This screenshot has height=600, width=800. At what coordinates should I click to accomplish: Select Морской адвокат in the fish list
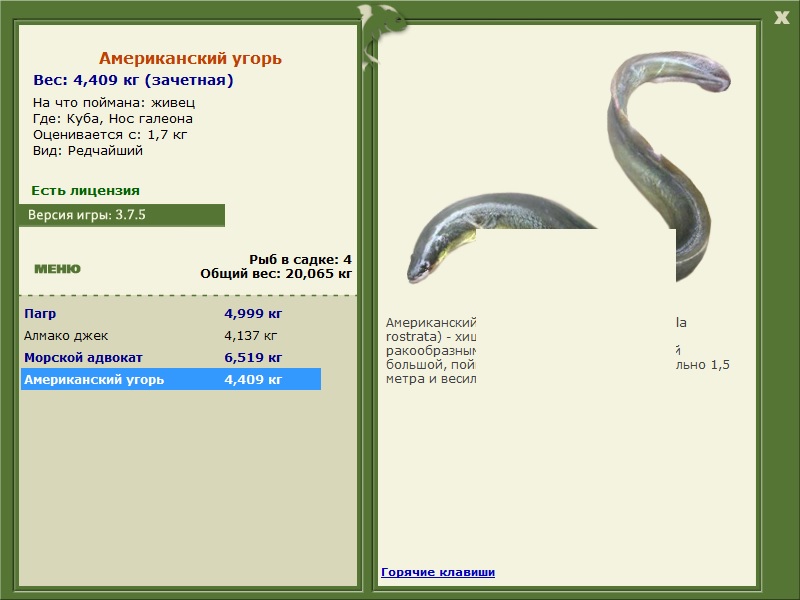[83, 358]
